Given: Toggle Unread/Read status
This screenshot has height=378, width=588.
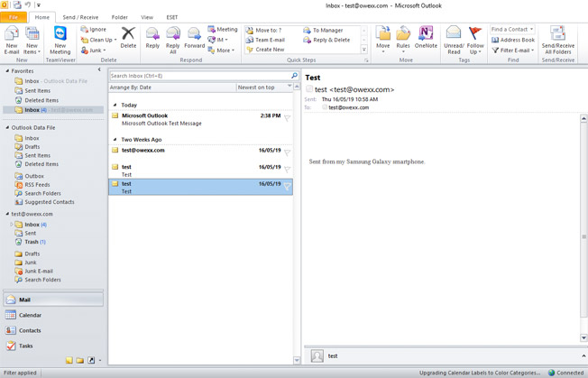Looking at the screenshot, I should coord(454,40).
